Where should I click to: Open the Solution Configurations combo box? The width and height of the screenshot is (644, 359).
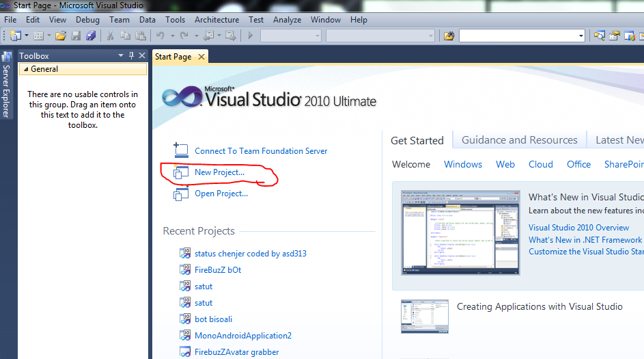pos(290,36)
